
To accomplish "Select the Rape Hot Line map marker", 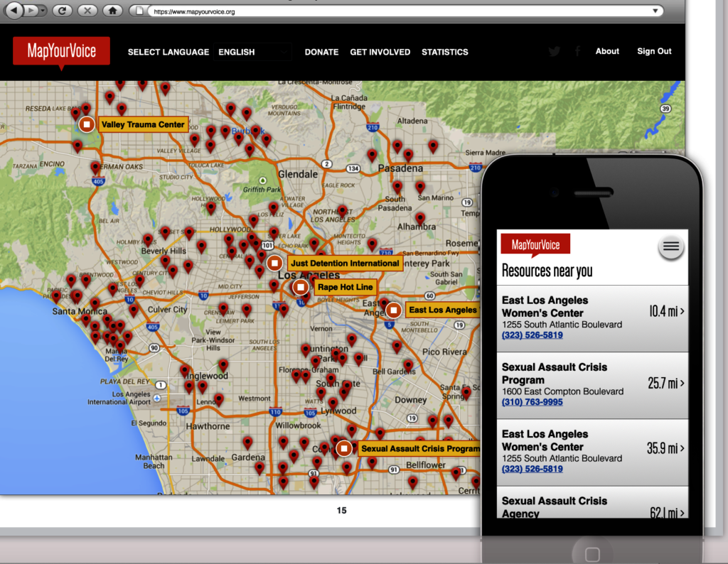I will (x=301, y=287).
